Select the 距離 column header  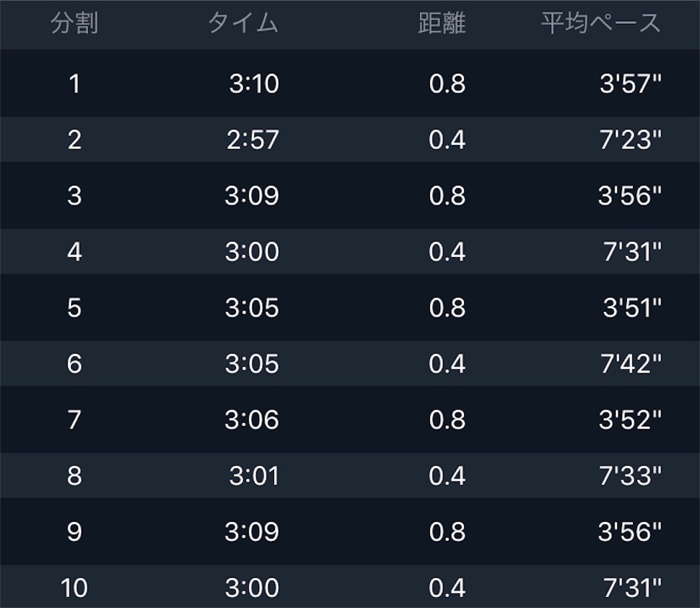pyautogui.click(x=442, y=23)
